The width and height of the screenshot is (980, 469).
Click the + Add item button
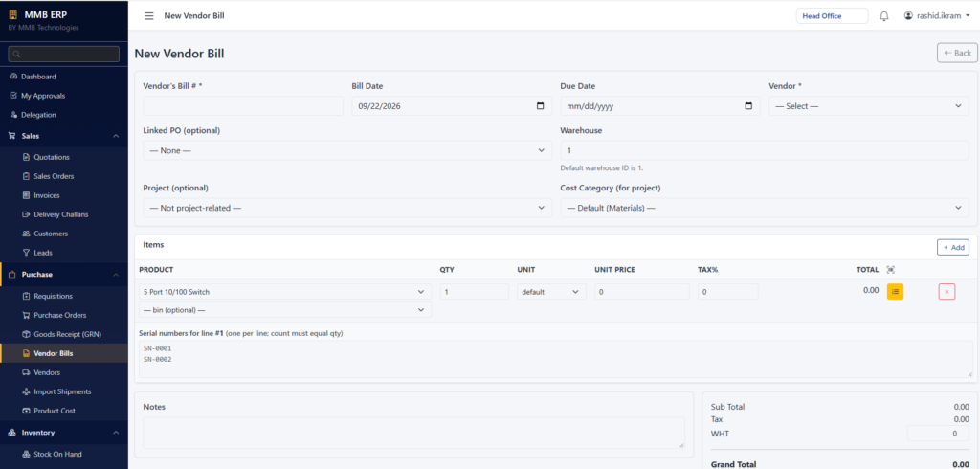953,248
